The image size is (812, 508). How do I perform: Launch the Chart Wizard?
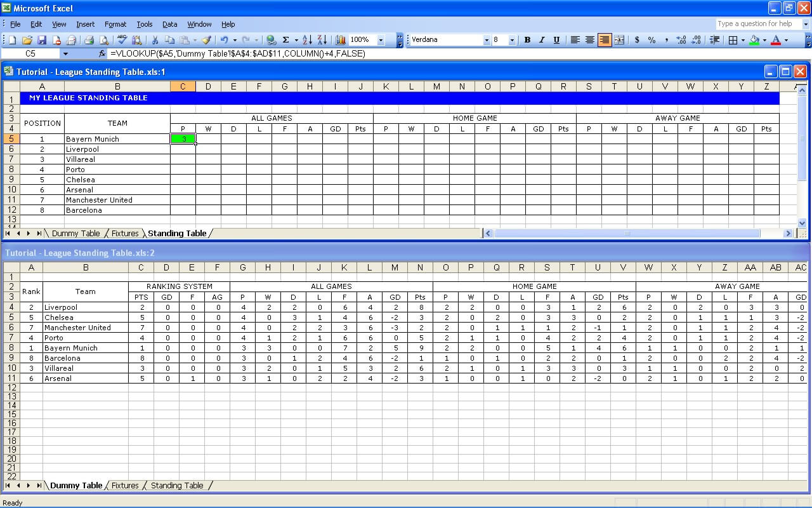(341, 40)
